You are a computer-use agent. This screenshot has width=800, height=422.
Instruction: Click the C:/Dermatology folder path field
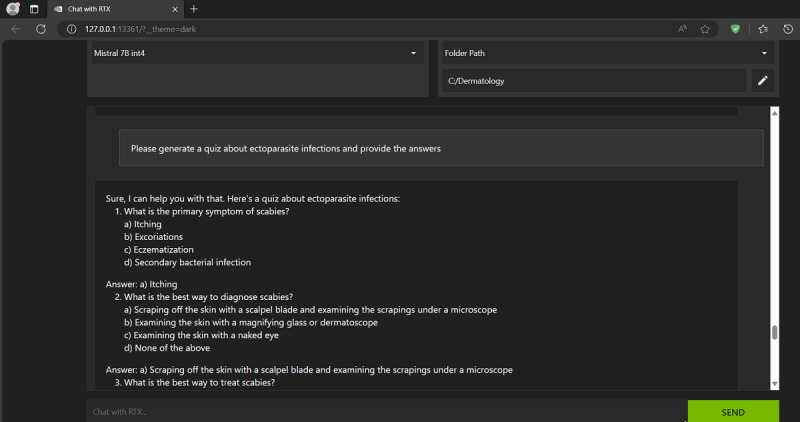click(594, 81)
